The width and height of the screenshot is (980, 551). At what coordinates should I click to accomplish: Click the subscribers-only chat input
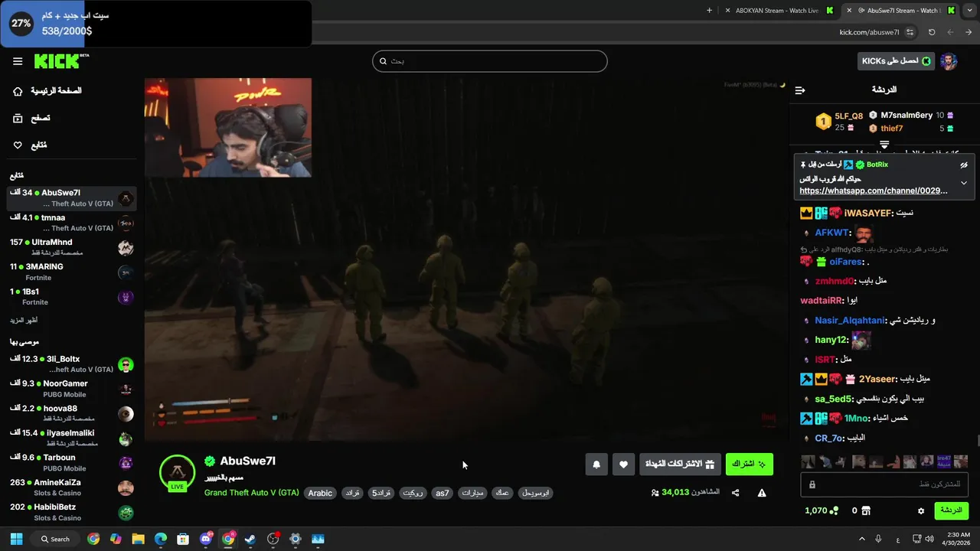884,484
